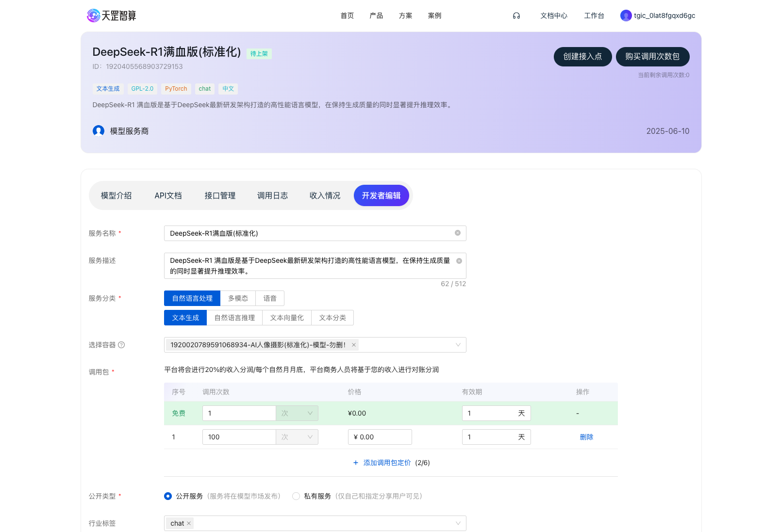The image size is (780, 532).
Task: Open 案例 navigation item
Action: (434, 16)
